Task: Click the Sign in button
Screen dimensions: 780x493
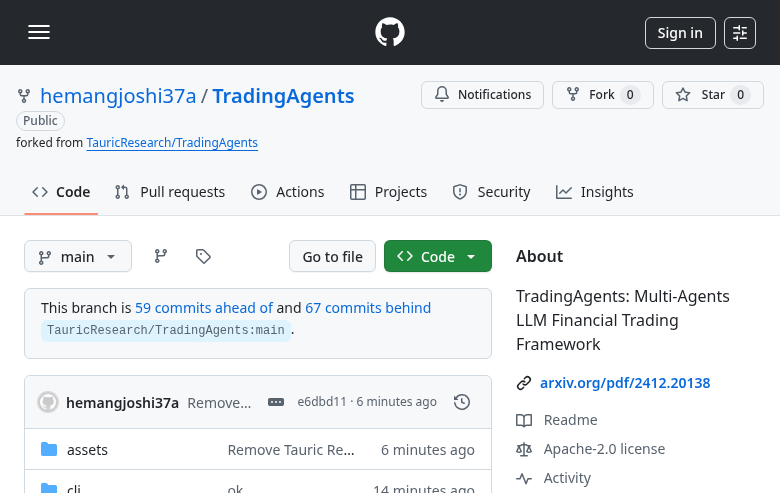Action: 680,33
